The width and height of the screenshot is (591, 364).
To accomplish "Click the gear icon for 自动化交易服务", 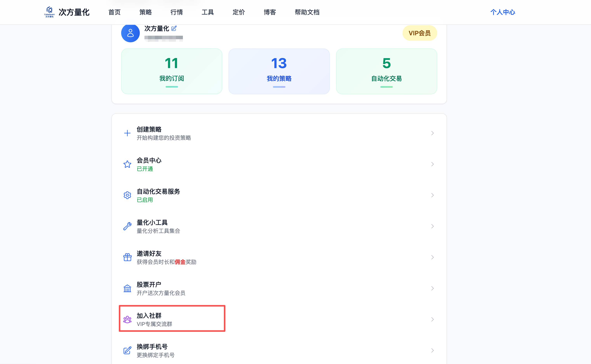I will pos(127,195).
